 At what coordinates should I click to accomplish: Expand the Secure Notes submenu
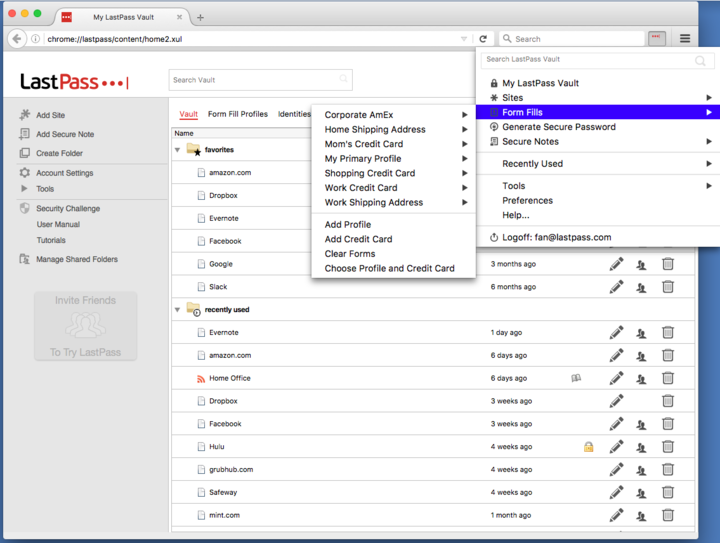(x=709, y=141)
